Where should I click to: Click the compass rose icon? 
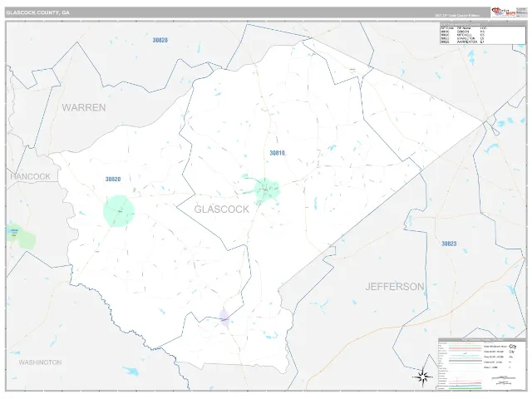point(422,377)
